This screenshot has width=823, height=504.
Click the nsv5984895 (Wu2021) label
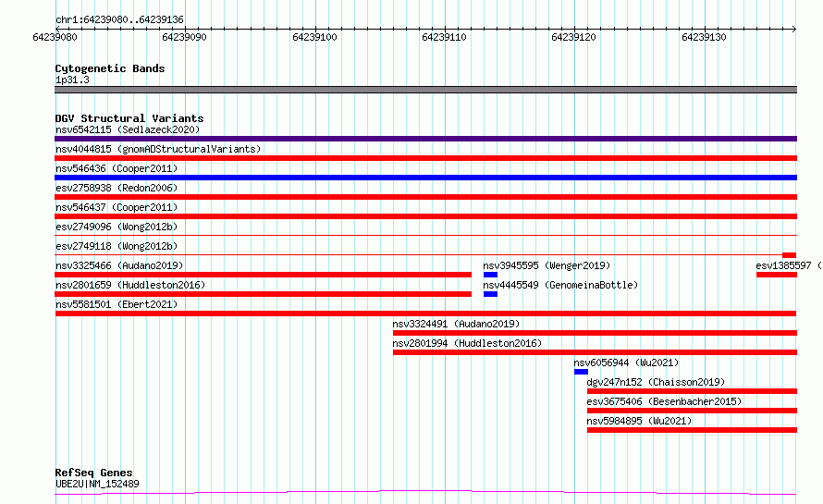[639, 421]
